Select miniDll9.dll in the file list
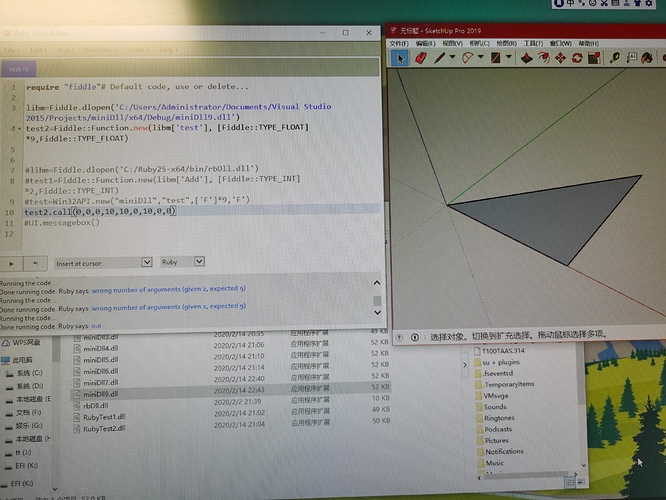The image size is (666, 500). (101, 394)
